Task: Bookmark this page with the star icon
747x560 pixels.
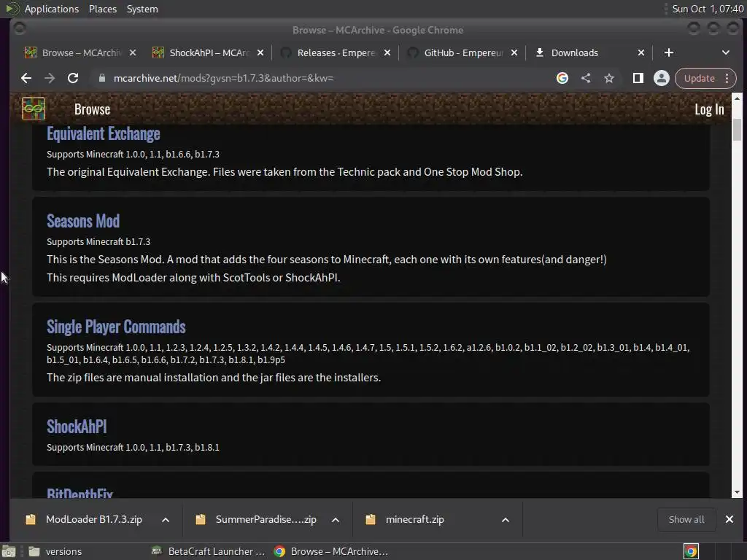Action: (609, 78)
